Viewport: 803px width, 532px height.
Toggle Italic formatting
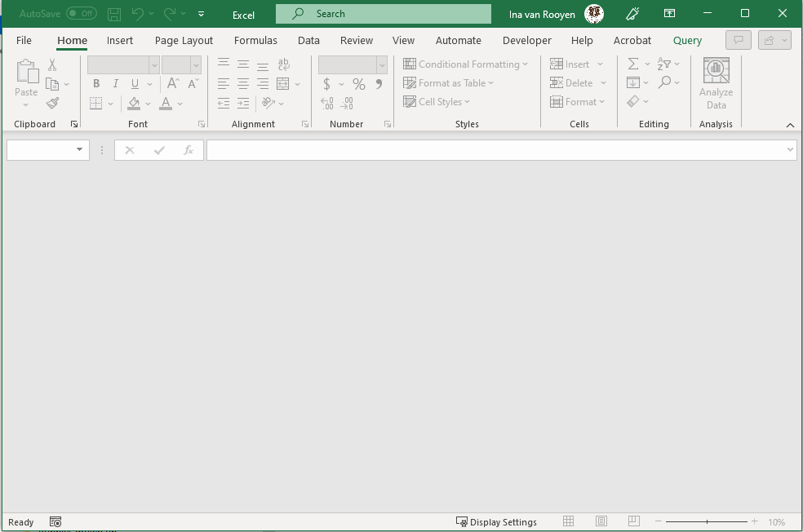[116, 84]
